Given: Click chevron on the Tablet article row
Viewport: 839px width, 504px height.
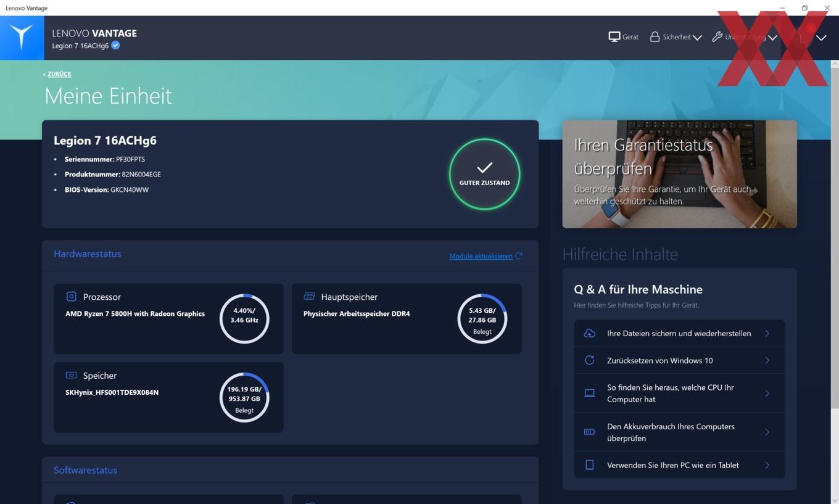Looking at the screenshot, I should 767,465.
